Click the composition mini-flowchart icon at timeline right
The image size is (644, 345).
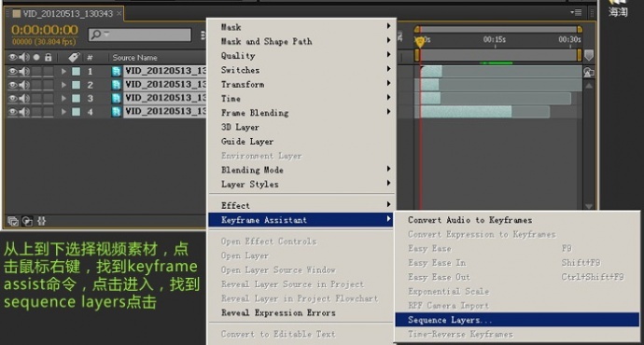pyautogui.click(x=589, y=72)
